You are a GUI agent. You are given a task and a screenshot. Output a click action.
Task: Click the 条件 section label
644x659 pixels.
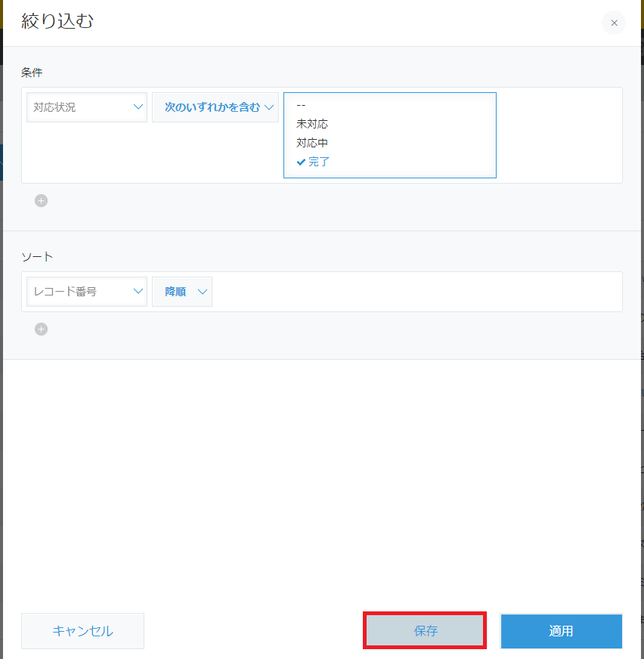32,73
